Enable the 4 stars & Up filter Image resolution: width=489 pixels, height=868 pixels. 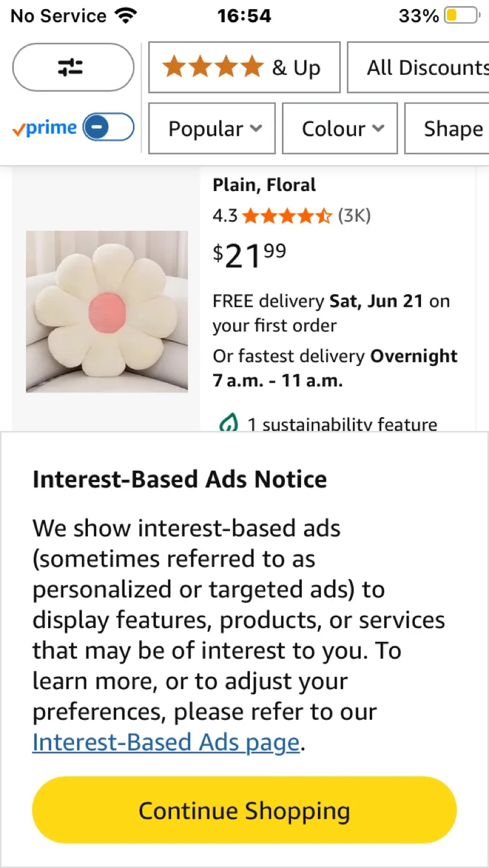(243, 67)
